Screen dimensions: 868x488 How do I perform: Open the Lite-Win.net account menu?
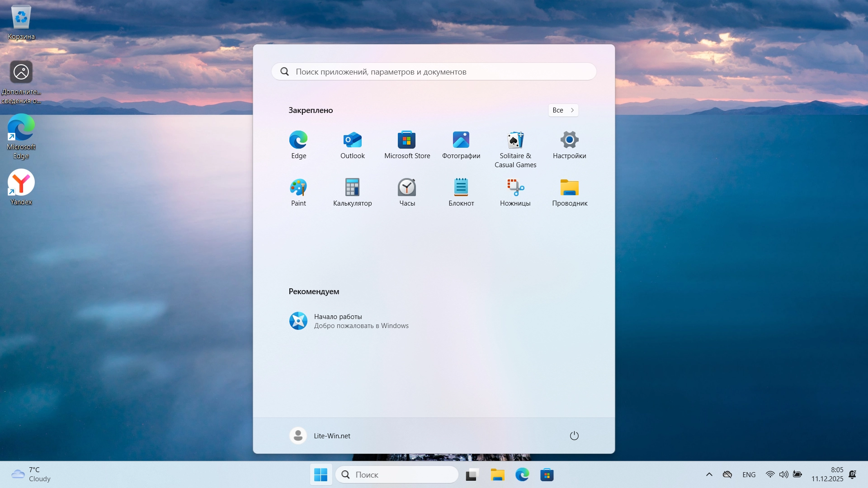click(320, 436)
